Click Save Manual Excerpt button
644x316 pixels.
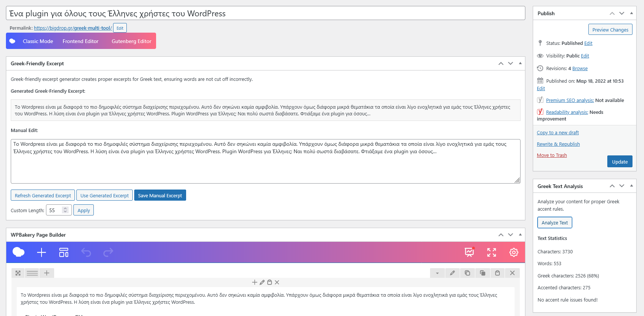coord(160,195)
